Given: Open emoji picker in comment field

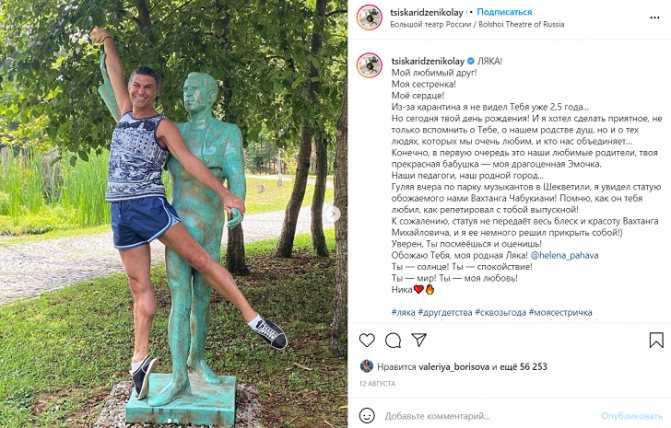Looking at the screenshot, I should pos(367,415).
